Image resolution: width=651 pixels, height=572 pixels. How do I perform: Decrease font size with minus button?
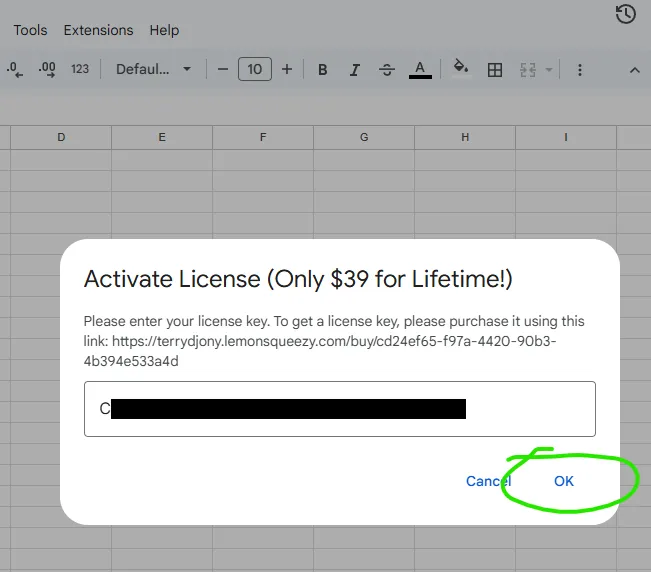pos(223,70)
